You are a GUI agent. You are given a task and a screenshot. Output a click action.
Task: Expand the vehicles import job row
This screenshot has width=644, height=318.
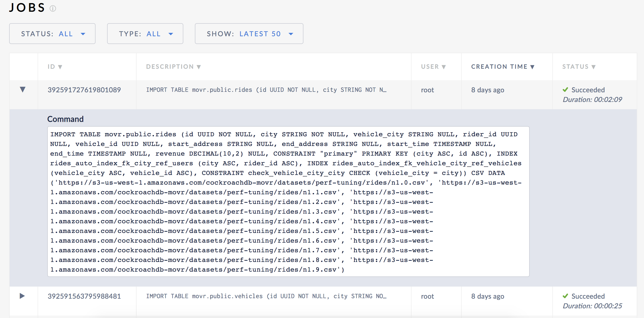[22, 296]
